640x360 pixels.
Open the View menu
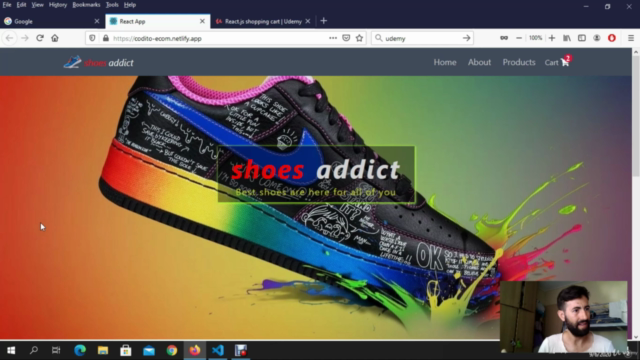click(x=37, y=5)
